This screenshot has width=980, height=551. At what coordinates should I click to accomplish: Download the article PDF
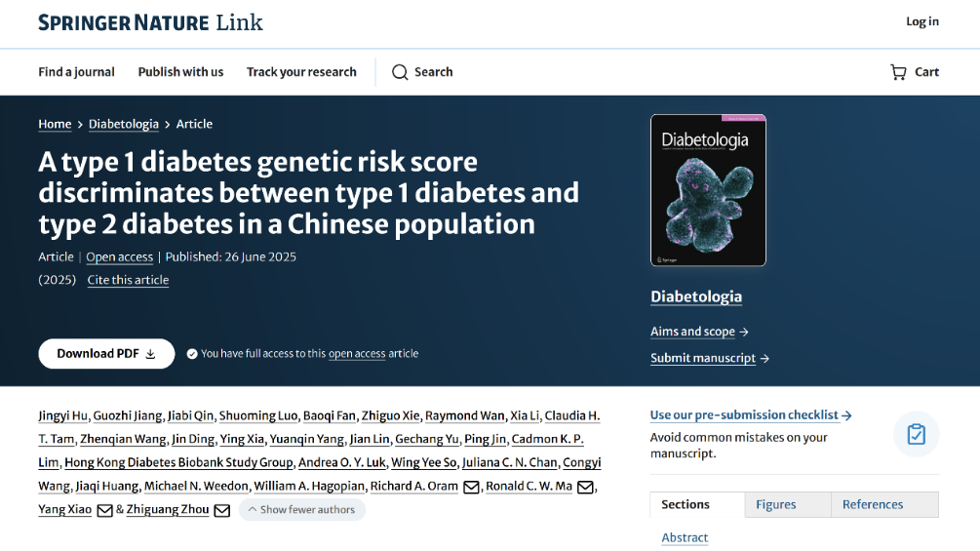click(x=106, y=353)
